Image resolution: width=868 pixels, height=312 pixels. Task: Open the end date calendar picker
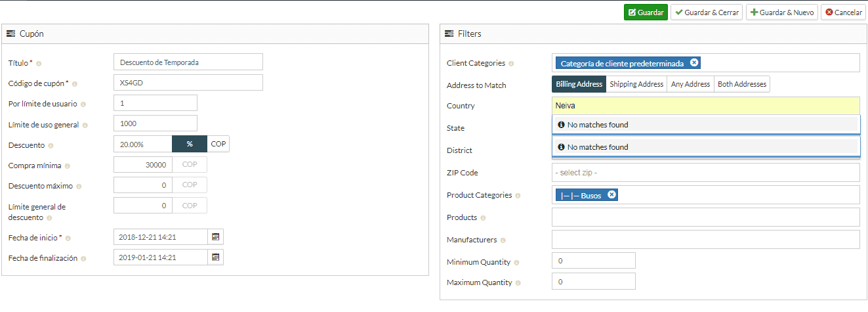[x=216, y=257]
